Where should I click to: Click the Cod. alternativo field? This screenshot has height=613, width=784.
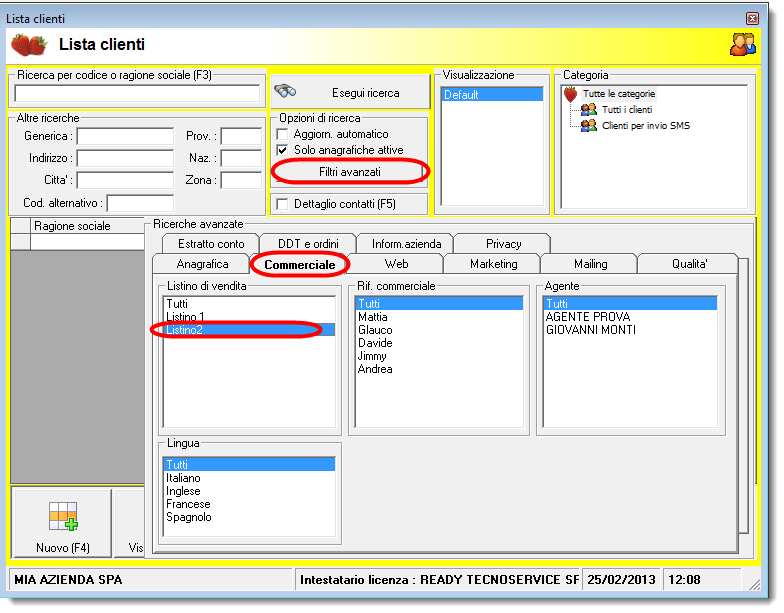point(140,203)
